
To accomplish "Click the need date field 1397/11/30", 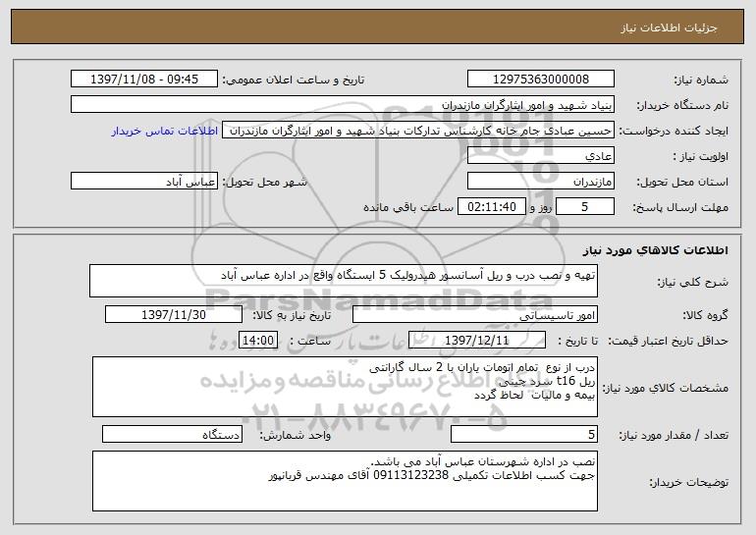I will [174, 315].
